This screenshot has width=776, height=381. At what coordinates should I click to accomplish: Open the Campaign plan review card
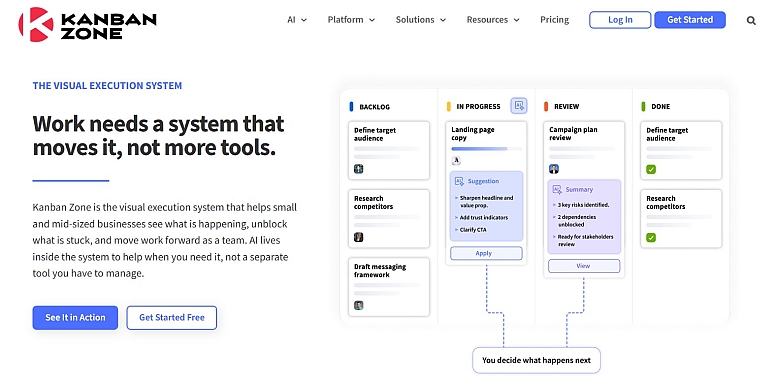pyautogui.click(x=584, y=199)
